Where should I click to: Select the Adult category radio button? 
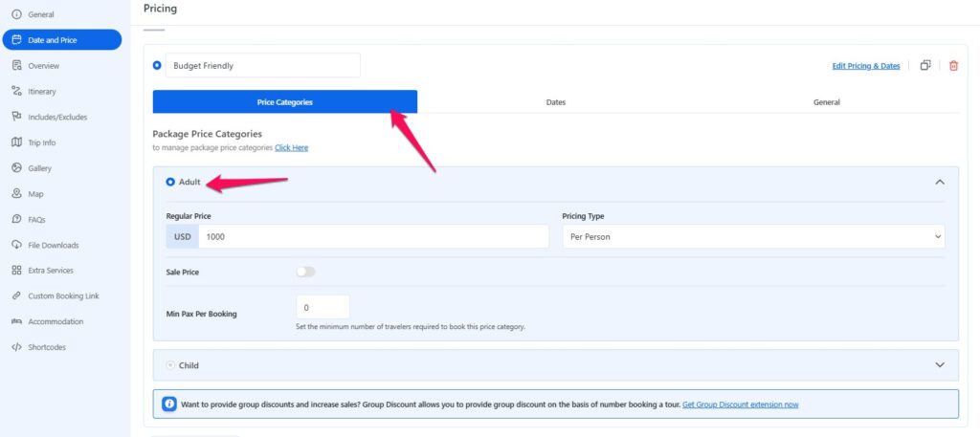pos(170,182)
